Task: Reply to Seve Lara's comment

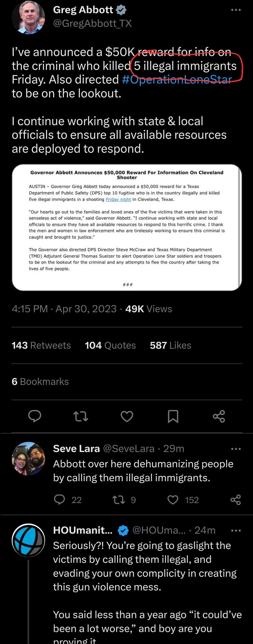Action: (x=59, y=500)
